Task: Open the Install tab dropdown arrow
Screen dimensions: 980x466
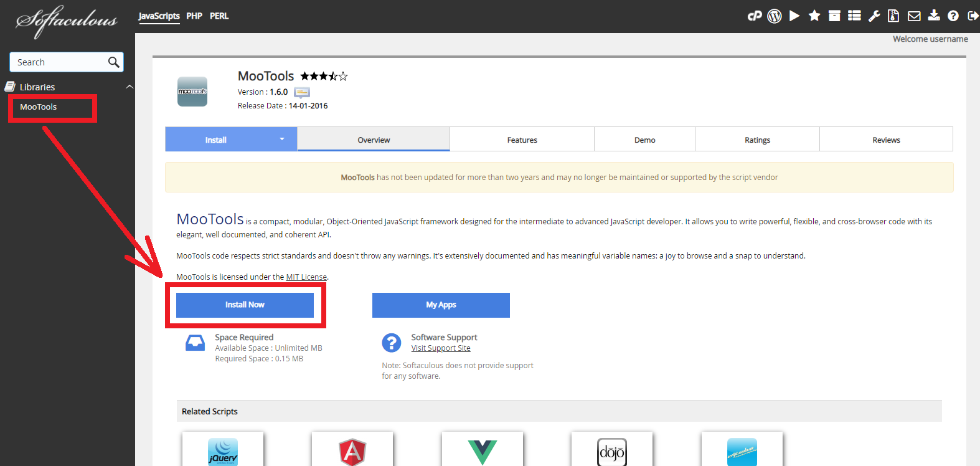Action: (x=282, y=140)
